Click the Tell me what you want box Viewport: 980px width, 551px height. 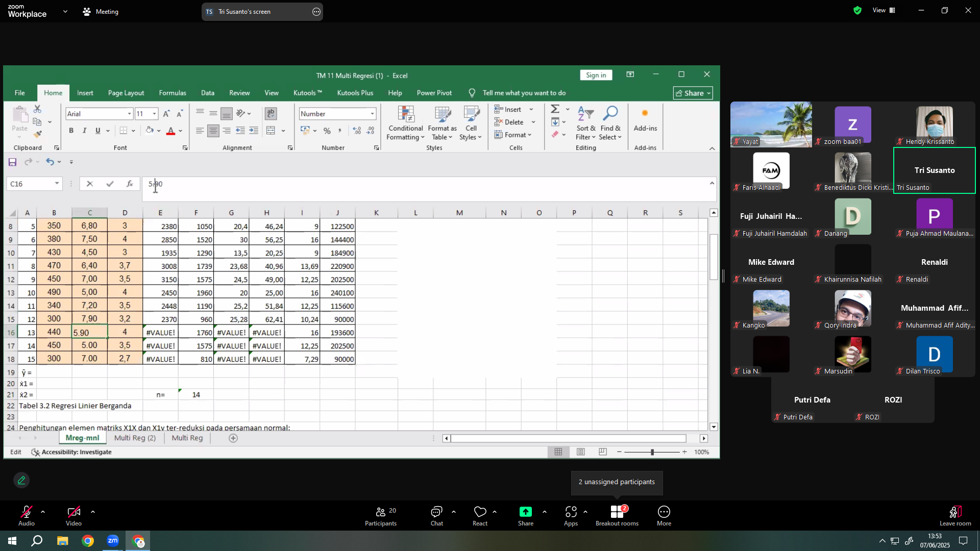524,93
